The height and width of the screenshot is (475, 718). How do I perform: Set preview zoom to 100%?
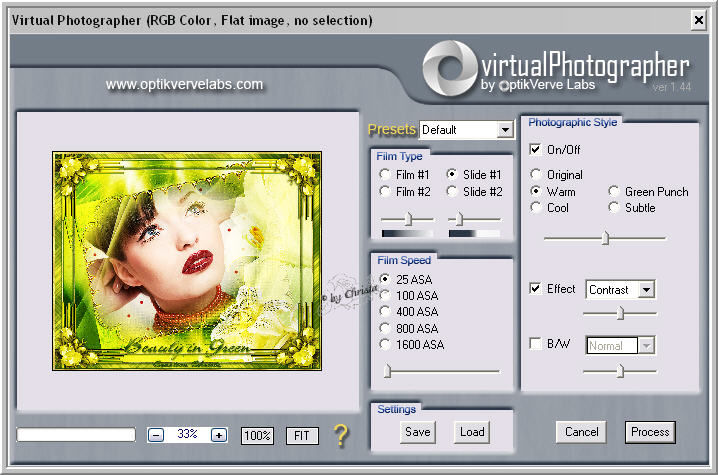tap(257, 436)
